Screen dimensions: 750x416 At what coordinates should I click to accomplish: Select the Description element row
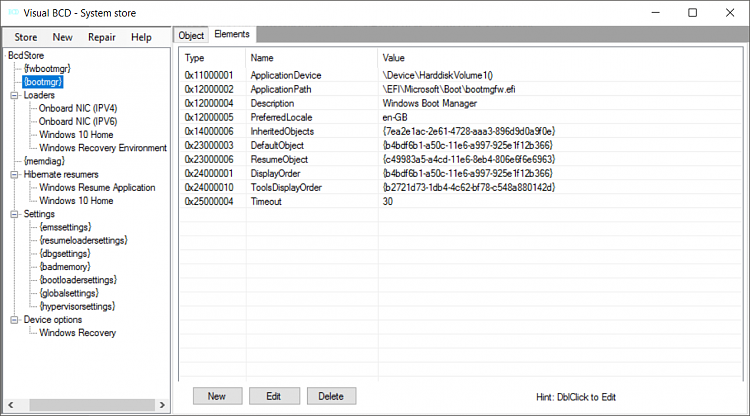coord(462,103)
